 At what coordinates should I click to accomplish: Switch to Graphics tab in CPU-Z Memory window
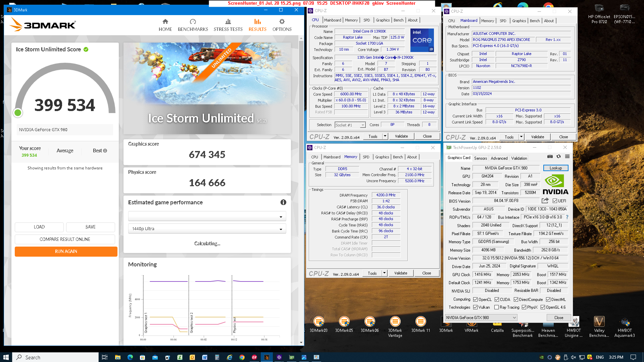pos(382,157)
